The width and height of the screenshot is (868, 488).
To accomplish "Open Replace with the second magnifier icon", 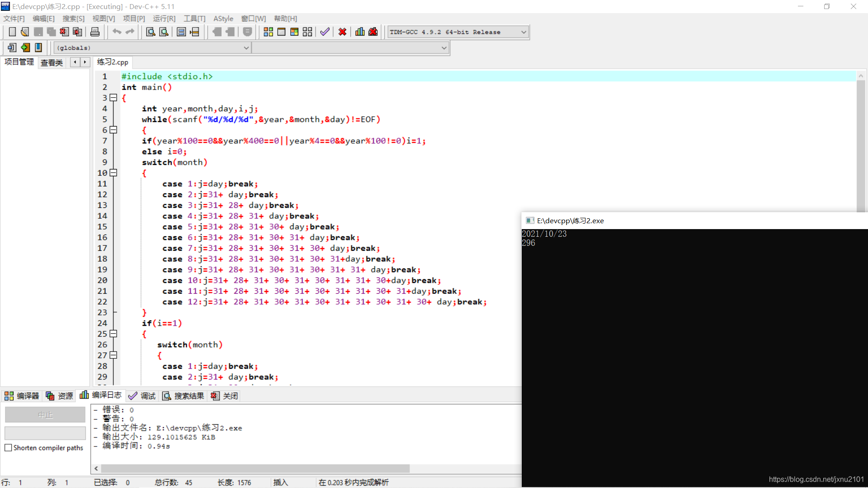I will point(164,32).
